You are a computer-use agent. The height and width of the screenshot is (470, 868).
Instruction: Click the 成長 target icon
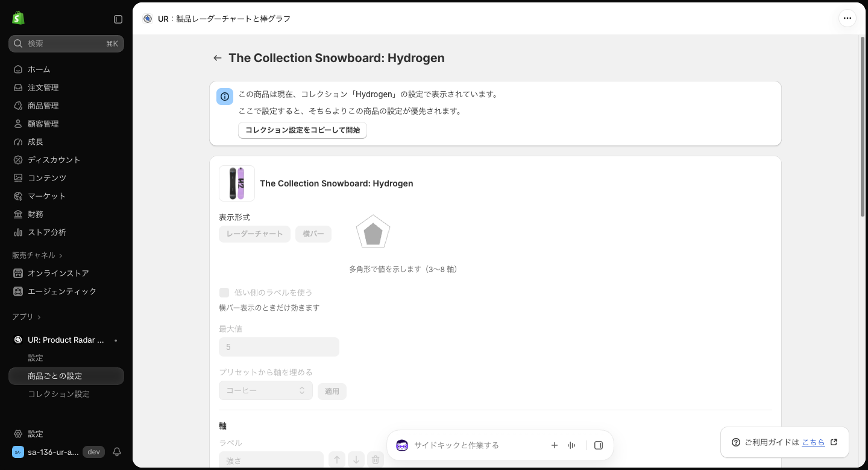(18, 142)
